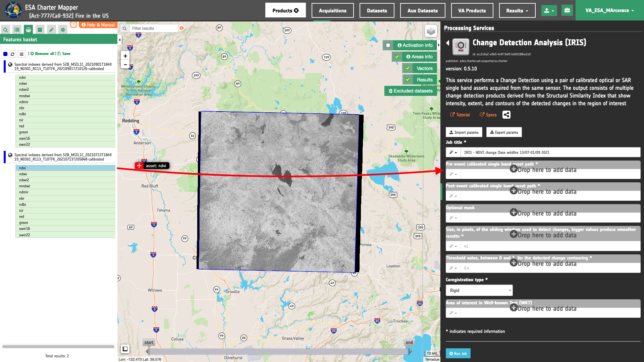Open the Area of interest wand dropdown

click(x=453, y=313)
